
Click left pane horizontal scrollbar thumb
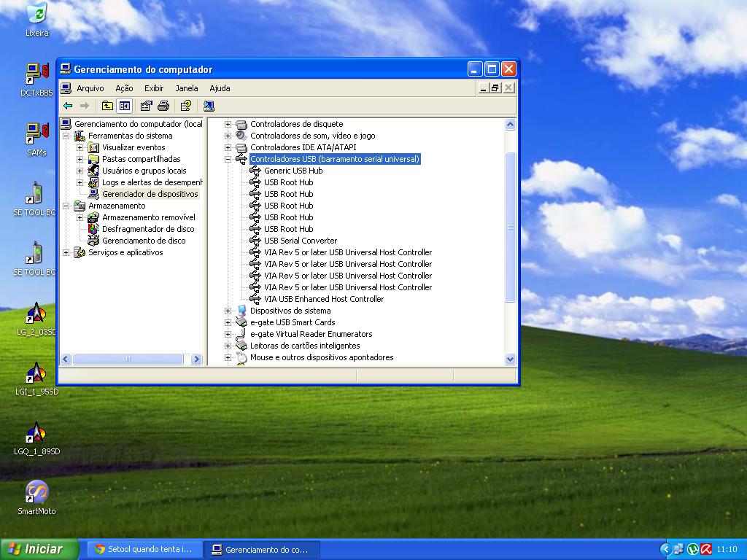tap(128, 359)
